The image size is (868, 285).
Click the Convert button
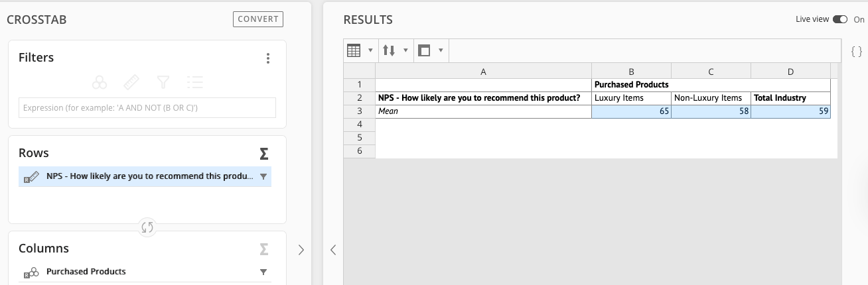258,19
